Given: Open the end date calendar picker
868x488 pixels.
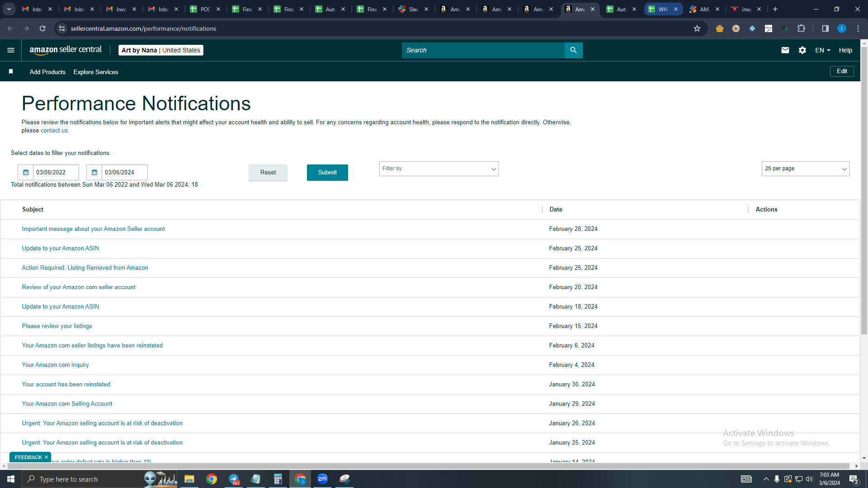Looking at the screenshot, I should coord(94,172).
